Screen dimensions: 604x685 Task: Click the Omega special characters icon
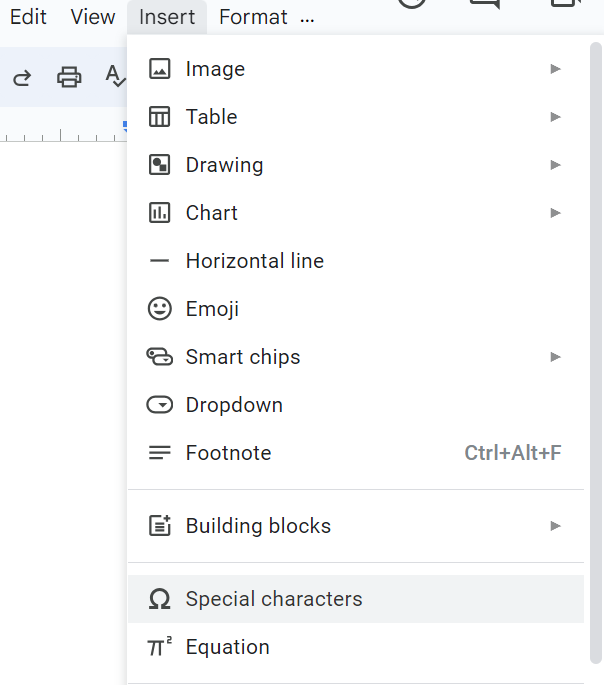click(160, 599)
